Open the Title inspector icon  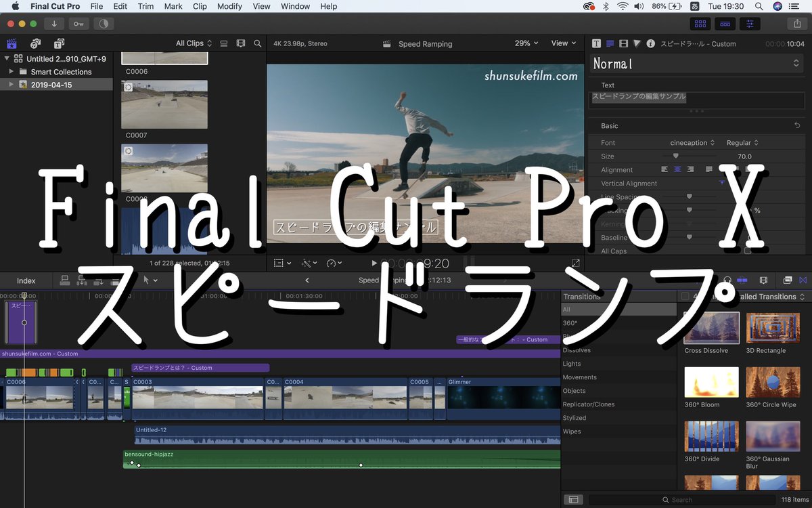pos(610,43)
